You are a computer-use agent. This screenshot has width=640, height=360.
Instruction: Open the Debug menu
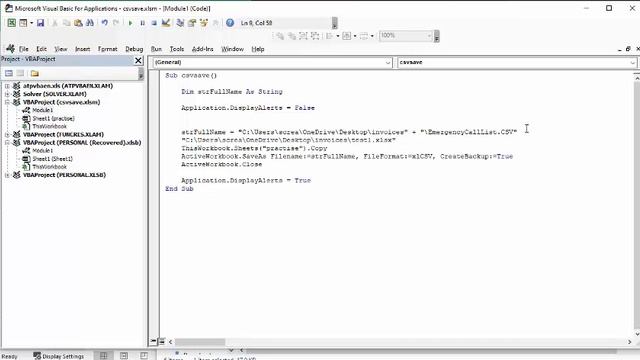[134, 49]
